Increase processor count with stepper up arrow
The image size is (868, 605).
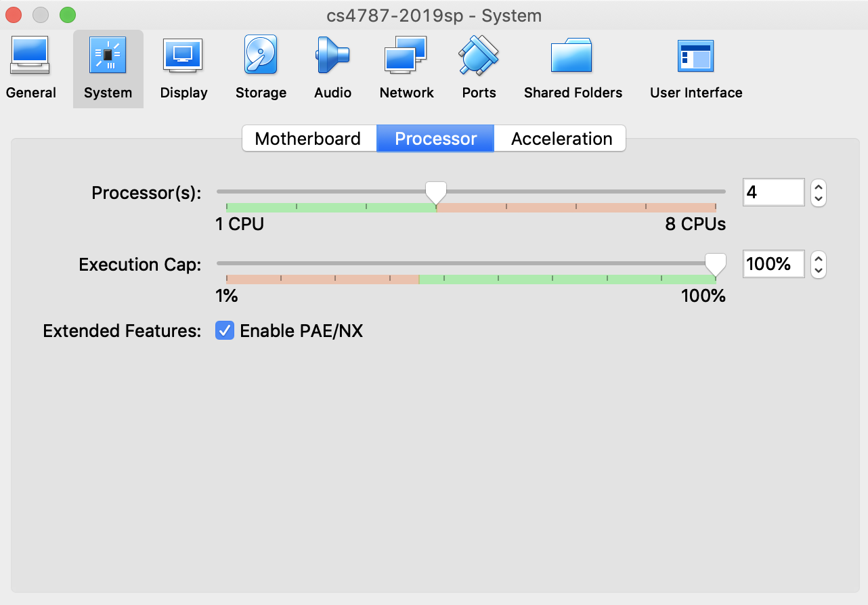(x=819, y=187)
